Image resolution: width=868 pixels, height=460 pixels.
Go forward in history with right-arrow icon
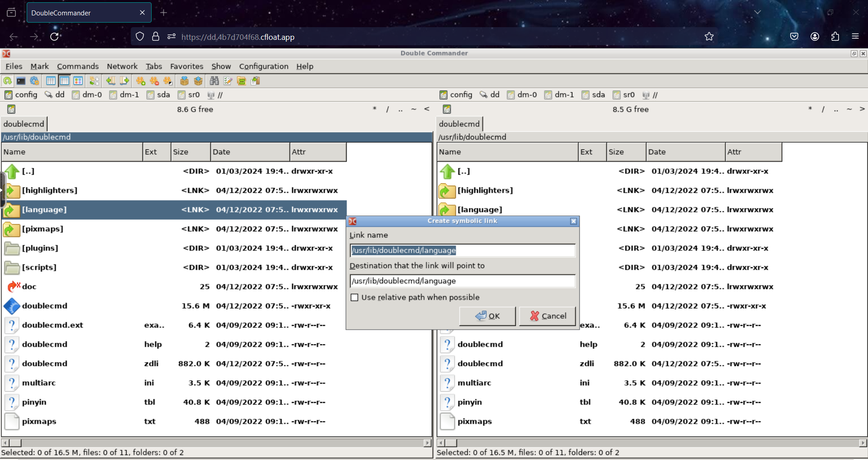(124, 81)
